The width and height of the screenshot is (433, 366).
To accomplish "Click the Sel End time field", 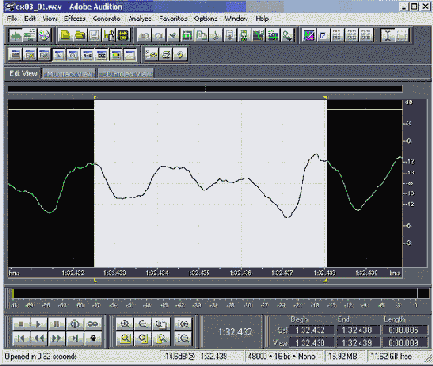I will 357,330.
